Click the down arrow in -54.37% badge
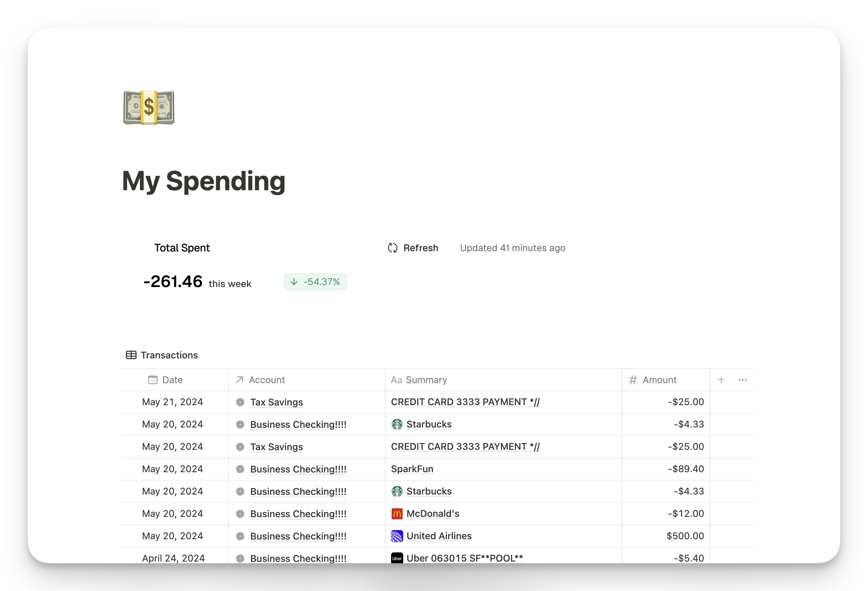 tap(294, 282)
